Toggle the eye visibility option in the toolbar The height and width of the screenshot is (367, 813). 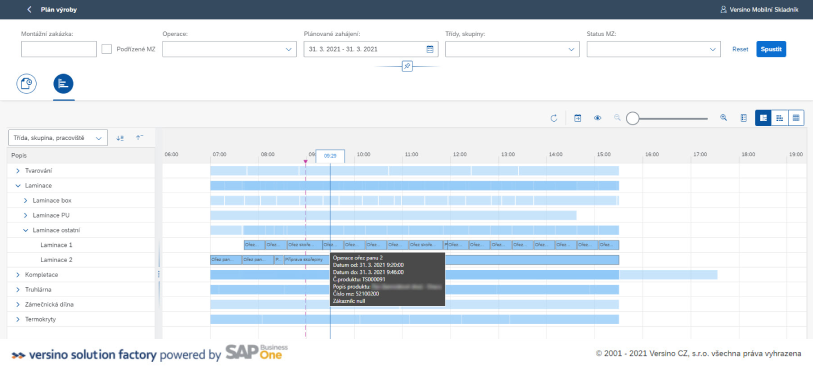pyautogui.click(x=597, y=118)
